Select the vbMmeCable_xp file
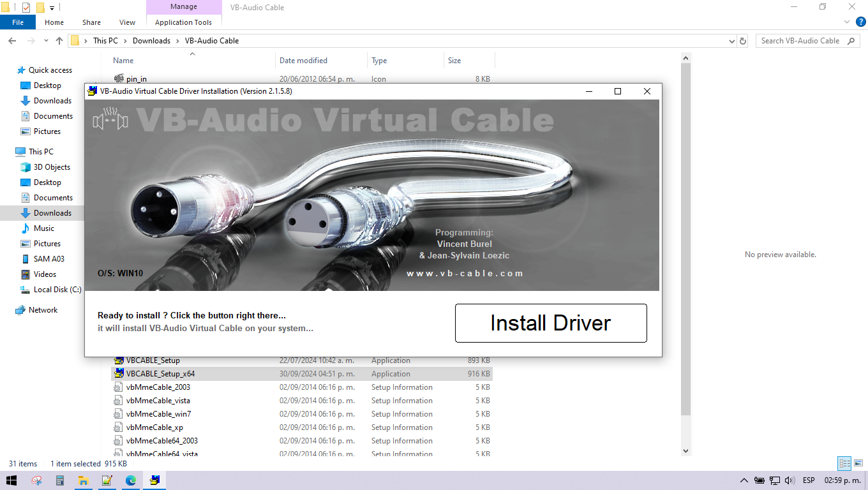 (301, 427)
